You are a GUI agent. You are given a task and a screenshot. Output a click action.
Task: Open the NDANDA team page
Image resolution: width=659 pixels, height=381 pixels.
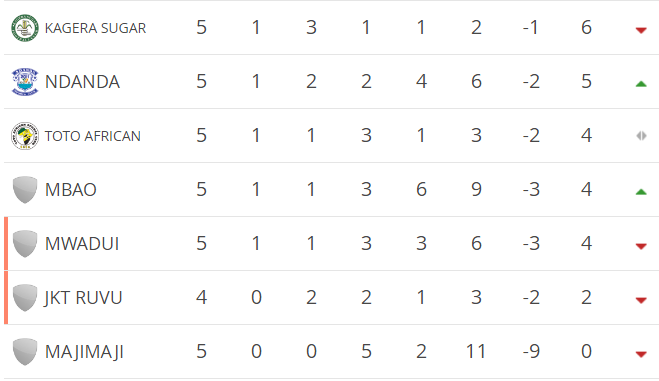[x=82, y=81]
